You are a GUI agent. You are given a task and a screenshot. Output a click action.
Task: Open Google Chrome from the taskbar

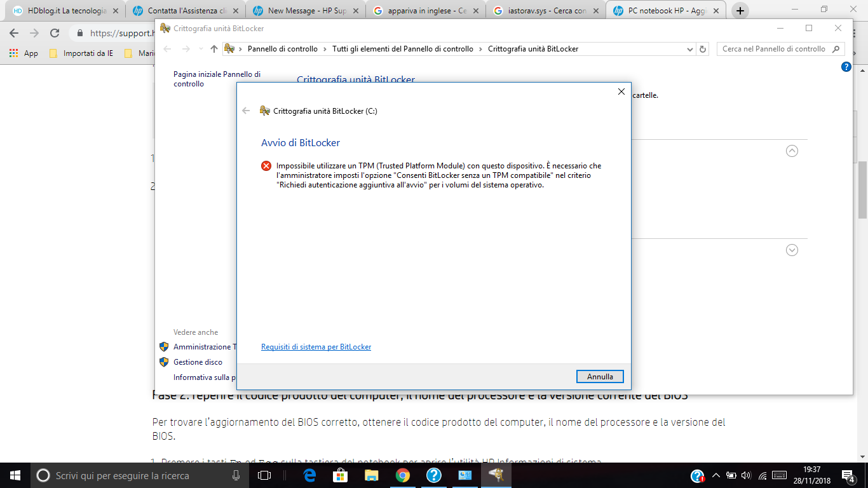click(402, 475)
